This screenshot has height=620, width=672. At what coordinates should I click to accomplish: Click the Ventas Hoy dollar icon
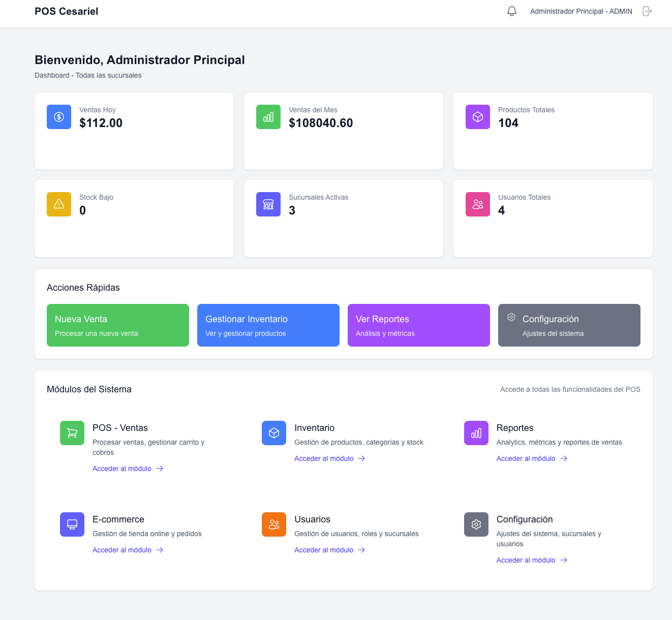(x=58, y=116)
